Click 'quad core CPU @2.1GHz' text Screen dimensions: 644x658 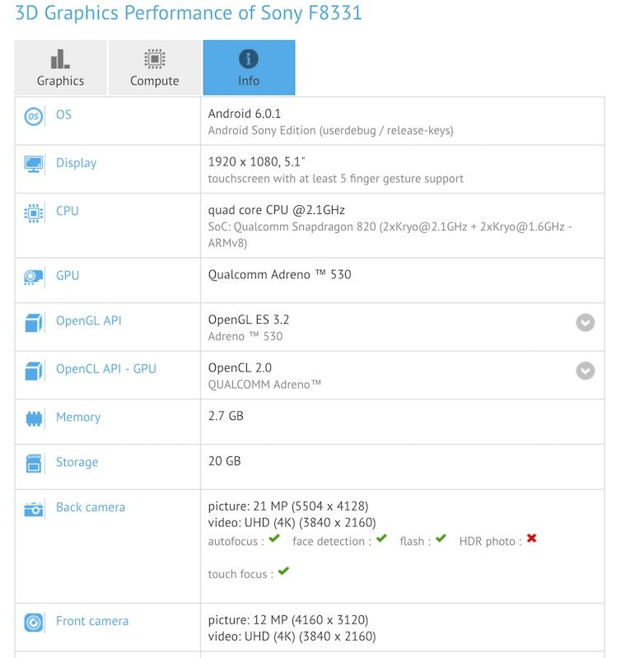pyautogui.click(x=277, y=210)
